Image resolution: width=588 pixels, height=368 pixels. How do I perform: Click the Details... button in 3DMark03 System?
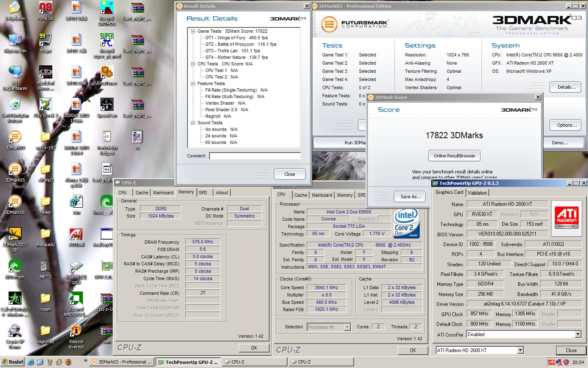pos(567,87)
